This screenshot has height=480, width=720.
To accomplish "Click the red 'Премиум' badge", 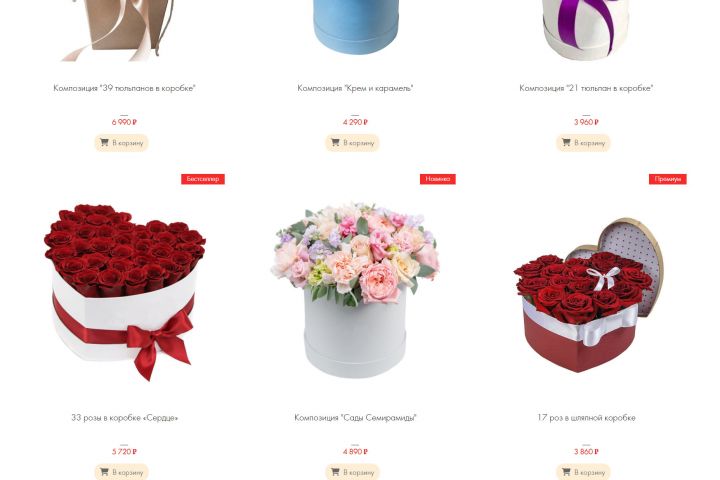I will coord(668,179).
